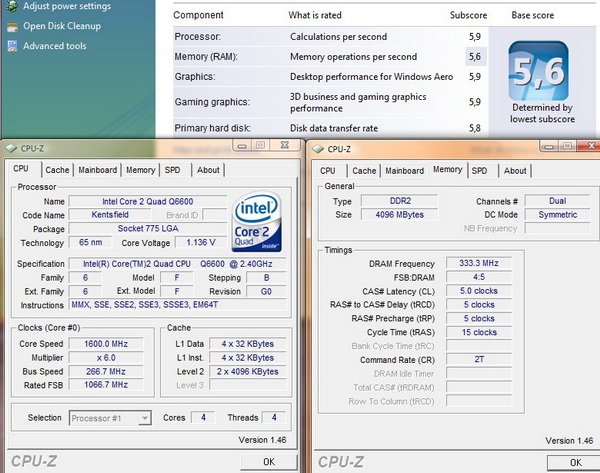Viewport: 600px width, 473px height.
Task: Click the CAS# Latency value 5.0 clocks
Action: click(479, 291)
